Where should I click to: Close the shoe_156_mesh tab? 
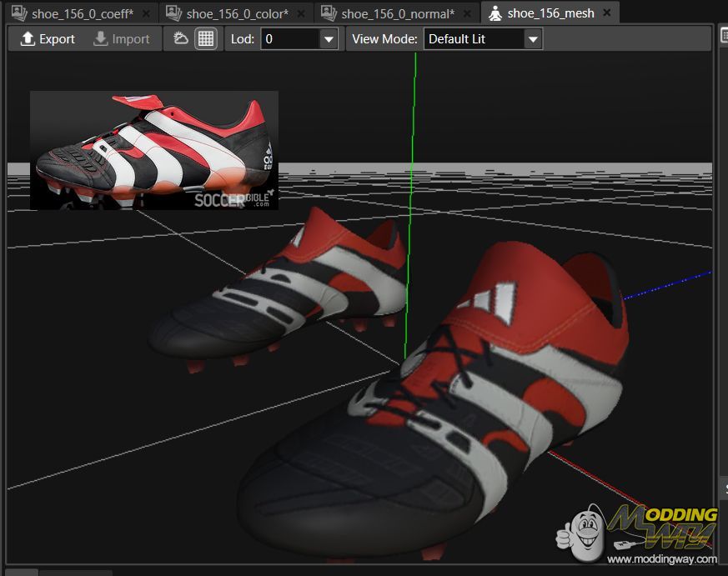(606, 13)
